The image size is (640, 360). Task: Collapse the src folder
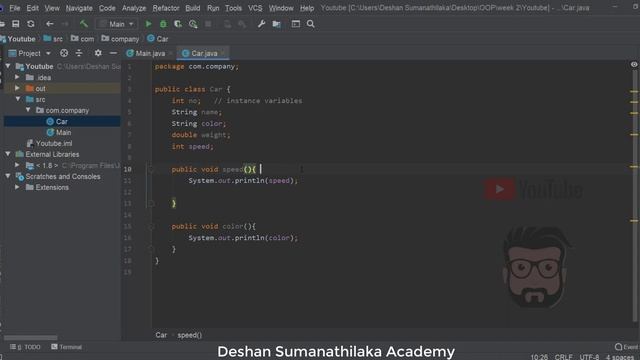[18, 99]
